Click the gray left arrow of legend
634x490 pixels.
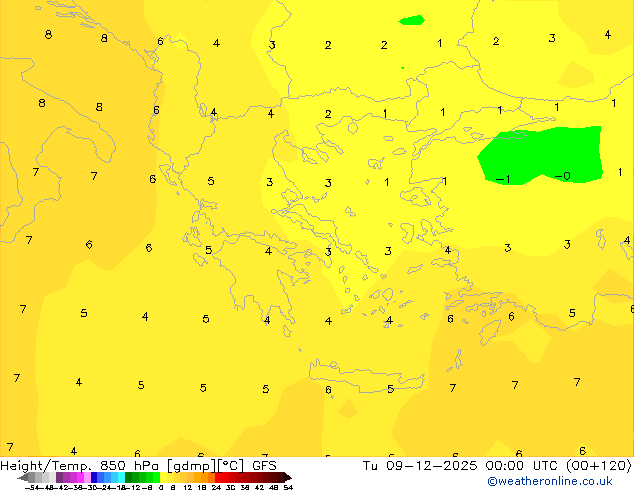point(23,477)
